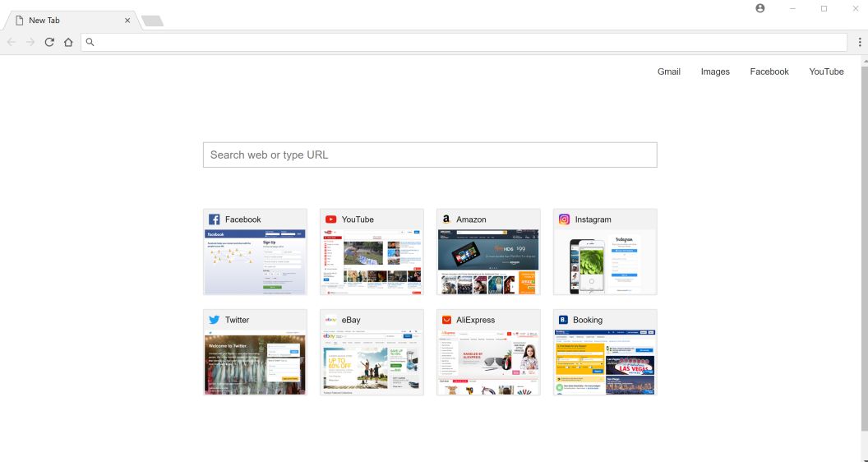This screenshot has width=868, height=462.
Task: Click the Search web or type URL box
Action: [x=430, y=155]
